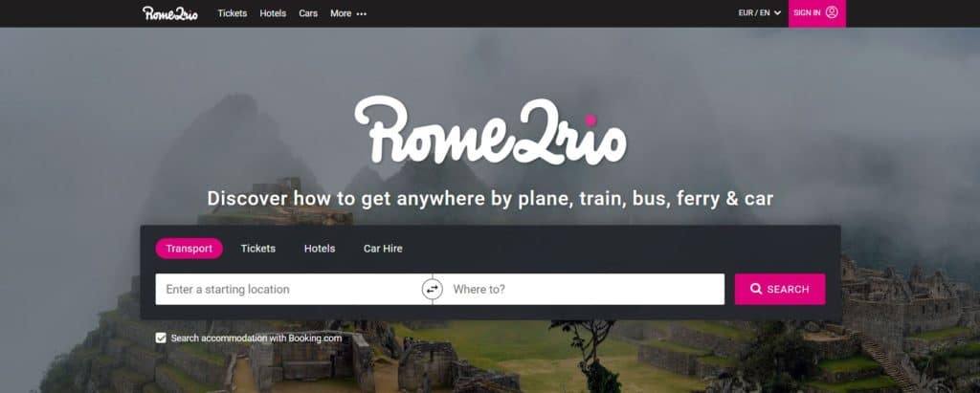Open Tickets in the top navigation
The height and width of the screenshot is (393, 980).
click(232, 13)
